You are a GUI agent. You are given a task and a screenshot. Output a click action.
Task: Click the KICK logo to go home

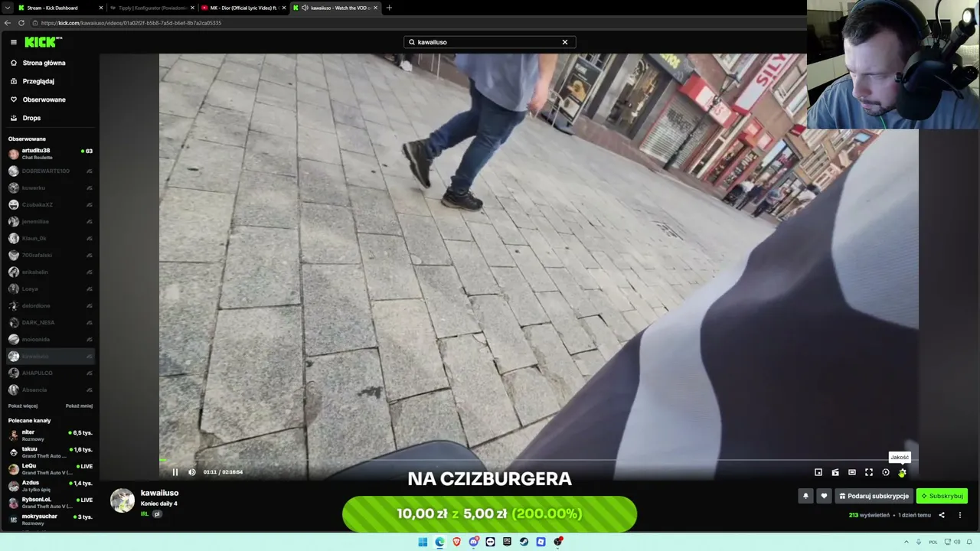[43, 42]
